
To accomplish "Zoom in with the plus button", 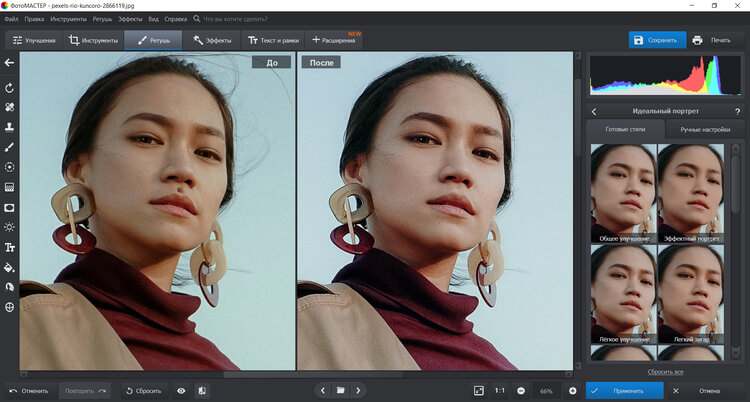I will 573,391.
